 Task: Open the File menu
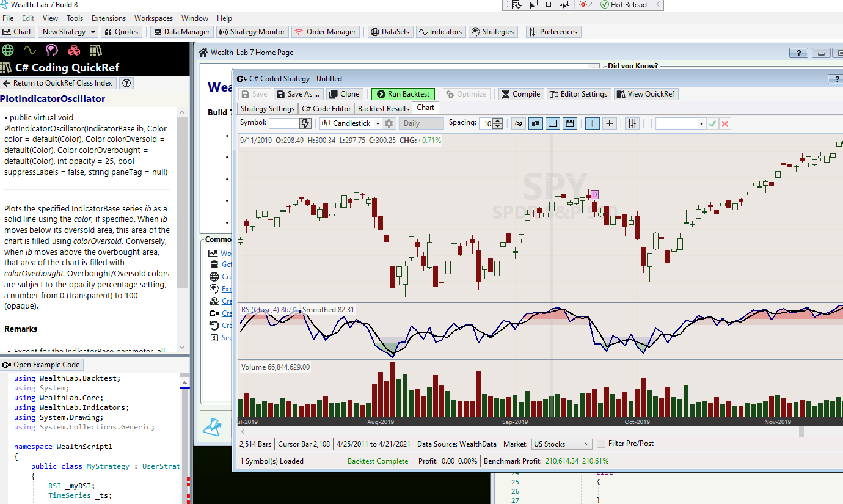pyautogui.click(x=8, y=18)
